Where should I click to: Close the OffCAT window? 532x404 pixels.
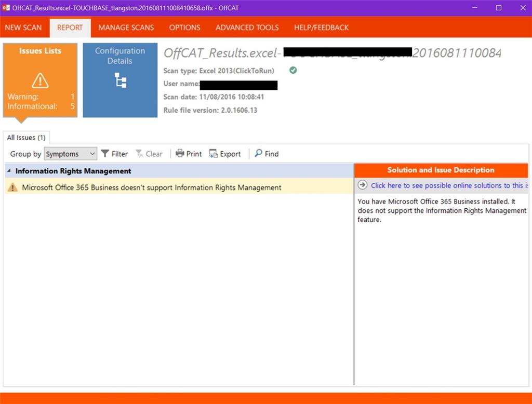tap(523, 8)
